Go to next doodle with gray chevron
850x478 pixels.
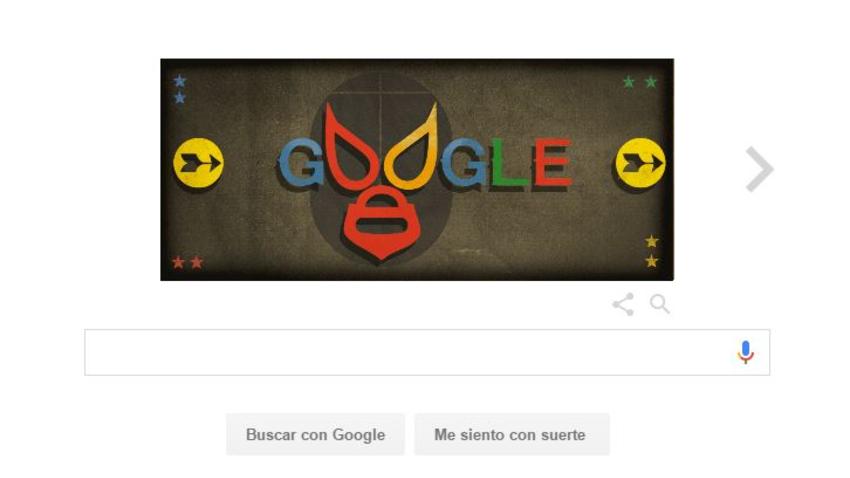[x=759, y=169]
